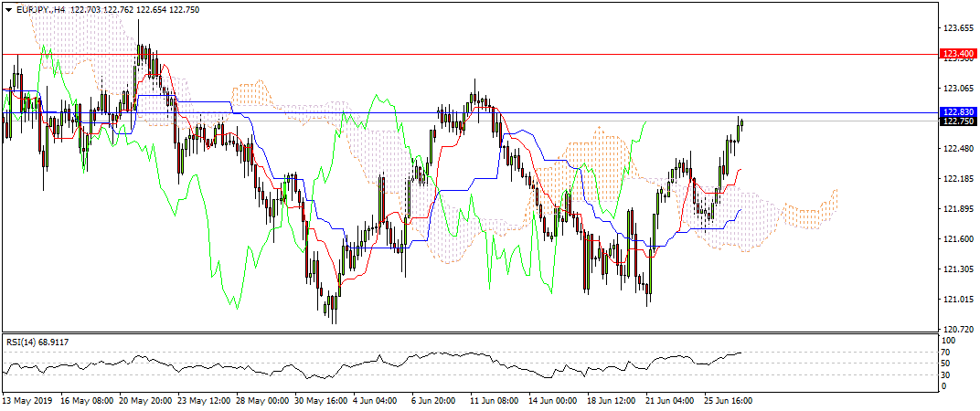Click the current price label 122.750
980x411 pixels.
pos(958,121)
